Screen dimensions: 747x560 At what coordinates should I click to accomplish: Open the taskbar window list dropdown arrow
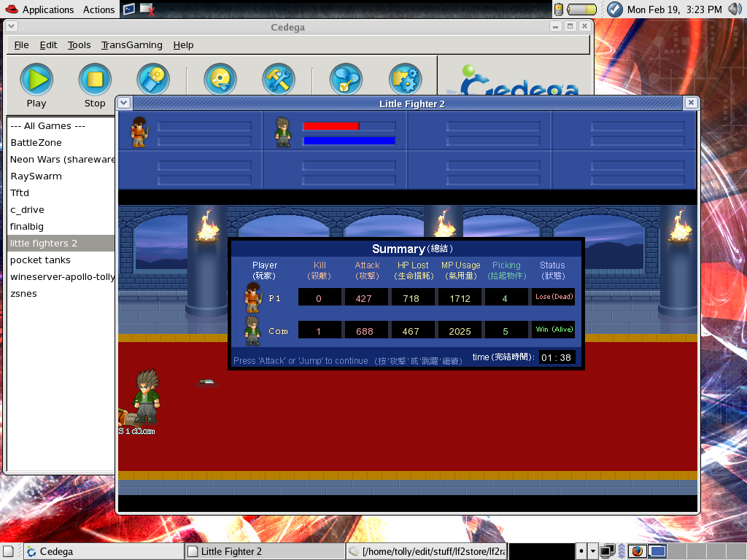coord(593,551)
